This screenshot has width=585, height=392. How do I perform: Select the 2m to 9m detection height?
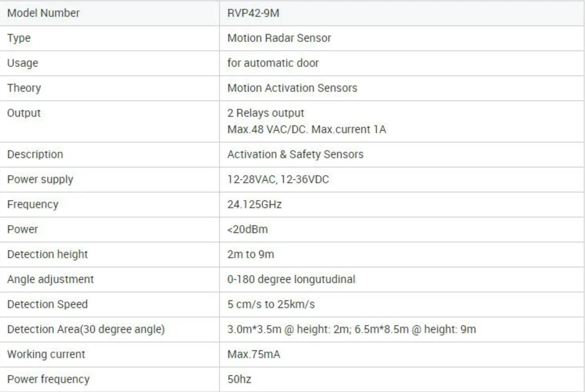pyautogui.click(x=251, y=255)
